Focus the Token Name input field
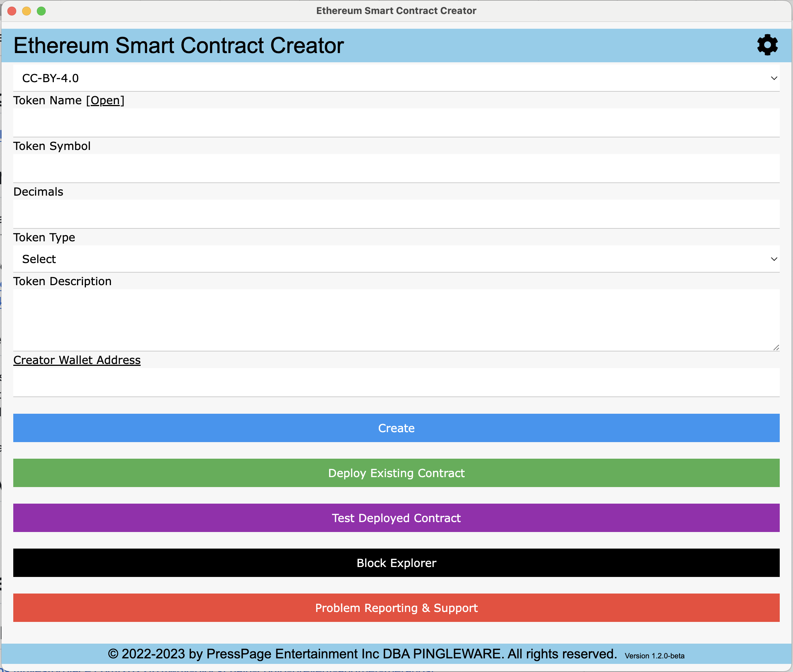This screenshot has width=793, height=672. (x=396, y=123)
